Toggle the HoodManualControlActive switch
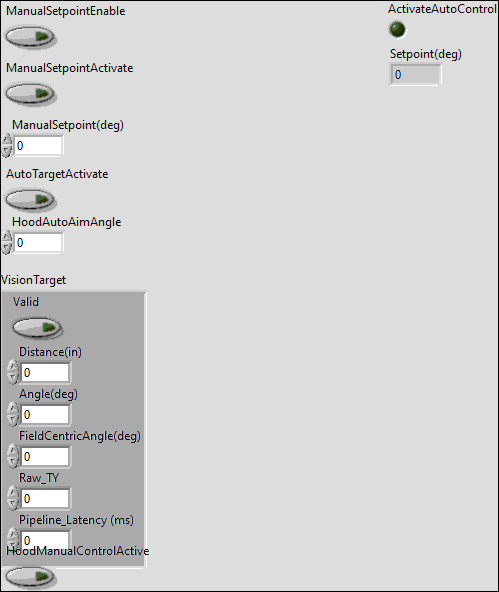This screenshot has height=592, width=499. 31,577
